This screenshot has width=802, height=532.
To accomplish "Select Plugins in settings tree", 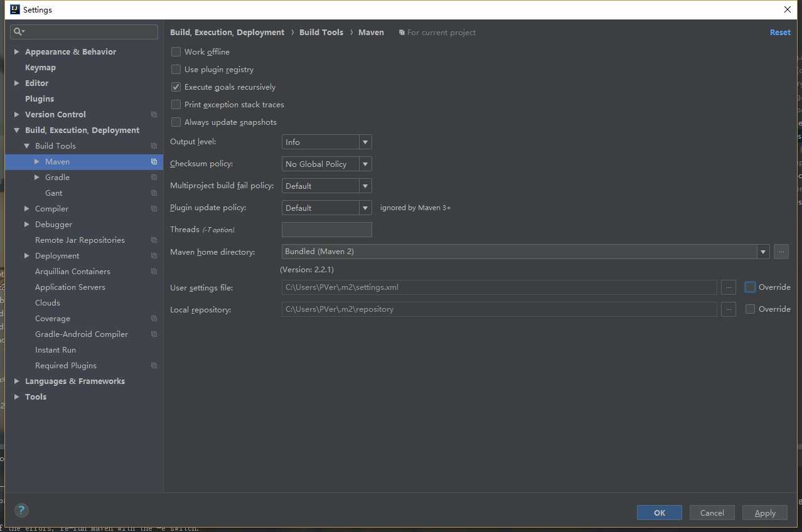I will 40,98.
